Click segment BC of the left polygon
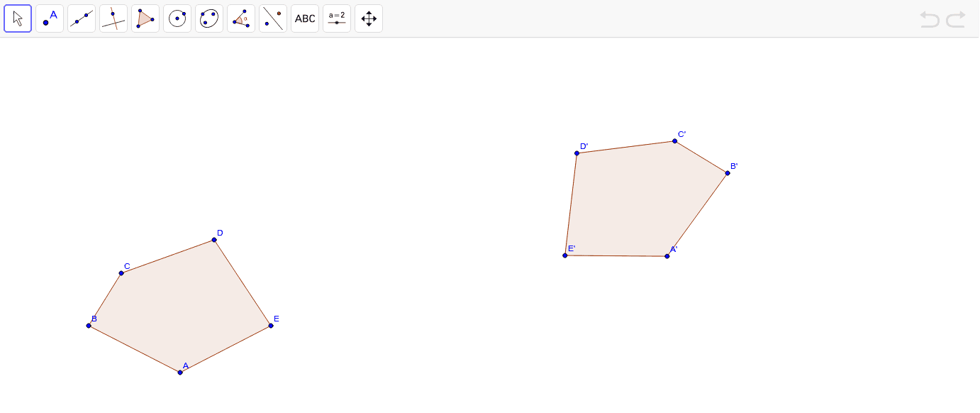The width and height of the screenshot is (980, 413). coord(105,299)
